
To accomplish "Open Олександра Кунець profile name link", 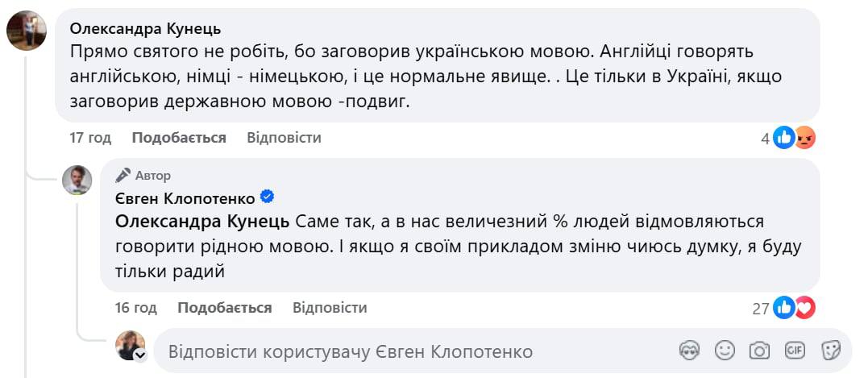I will 146,29.
